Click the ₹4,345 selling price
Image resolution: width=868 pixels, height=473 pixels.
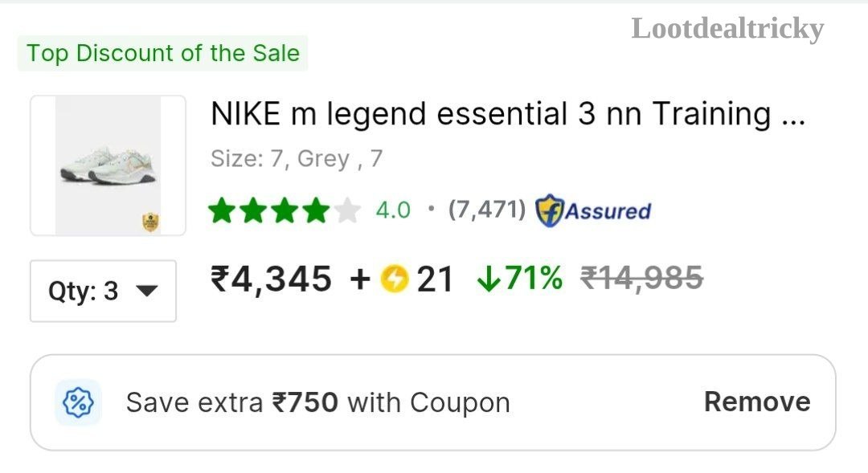(271, 279)
